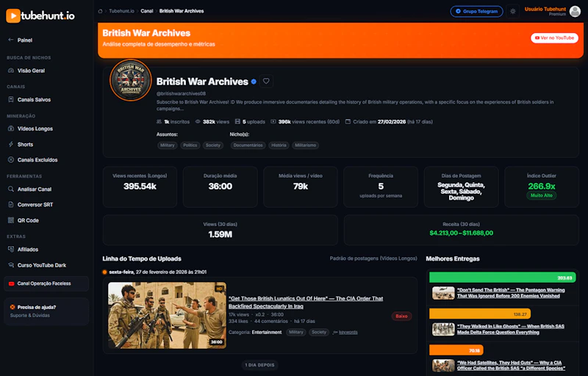Click thumbnail of "Don't Send The British"

tap(443, 293)
